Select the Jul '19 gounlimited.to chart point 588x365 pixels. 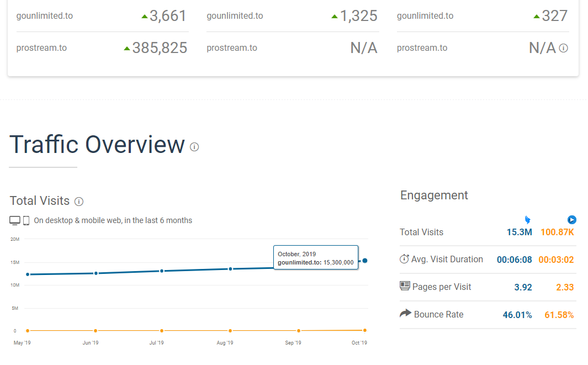(162, 271)
